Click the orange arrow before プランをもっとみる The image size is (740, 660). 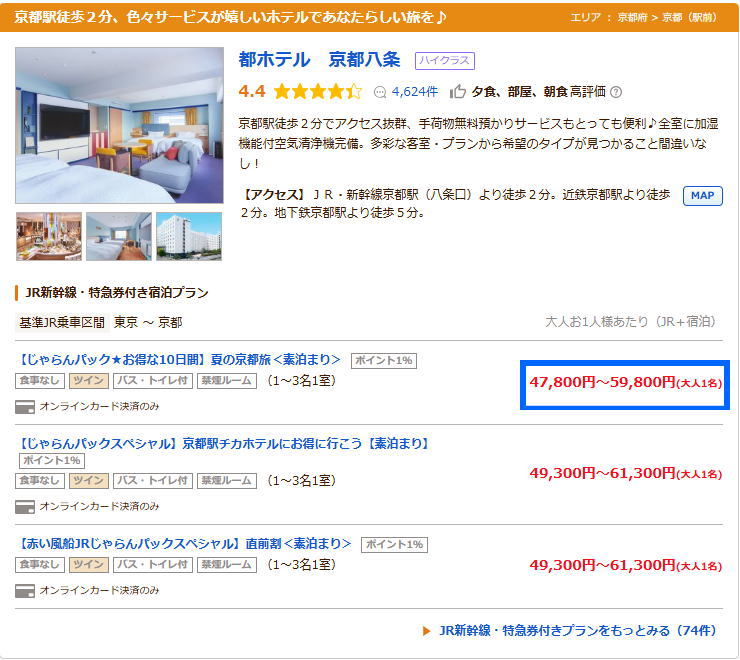(427, 631)
